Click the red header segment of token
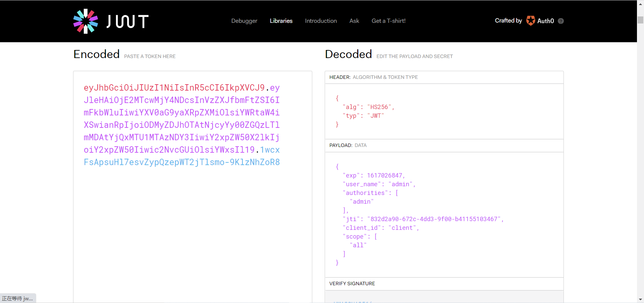The height and width of the screenshot is (303, 644). click(174, 88)
